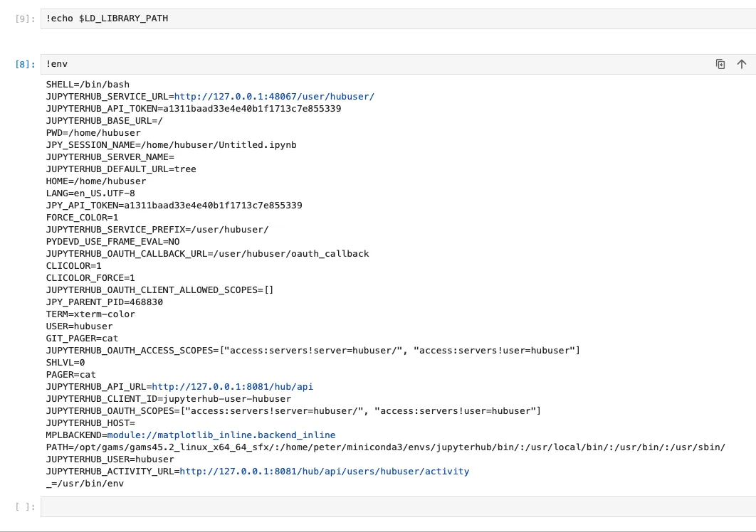Image resolution: width=756 pixels, height=532 pixels.
Task: Click the PATH=/opt/gams output line
Action: tap(384, 447)
